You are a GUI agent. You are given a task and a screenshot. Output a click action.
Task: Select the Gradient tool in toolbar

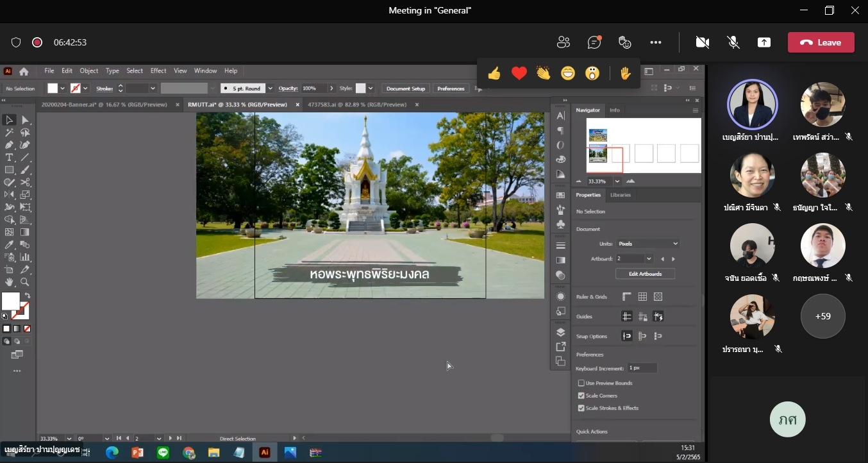point(25,232)
